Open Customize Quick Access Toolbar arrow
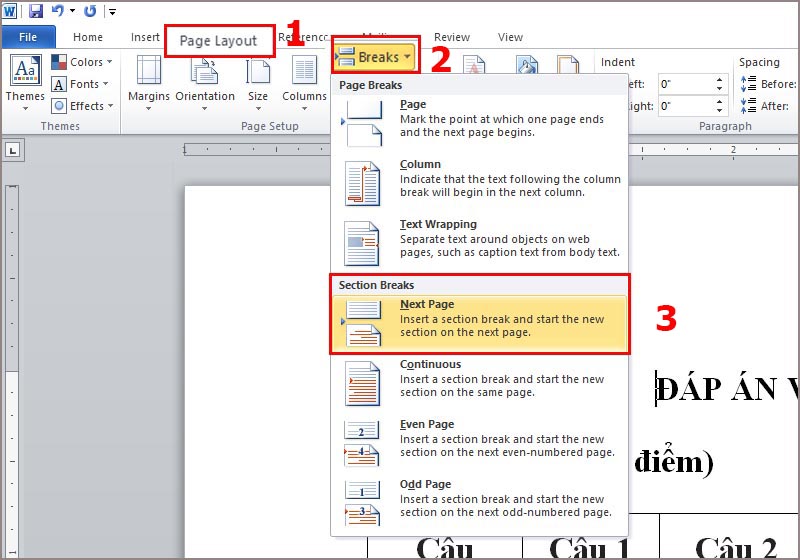This screenshot has width=800, height=560. point(112,11)
